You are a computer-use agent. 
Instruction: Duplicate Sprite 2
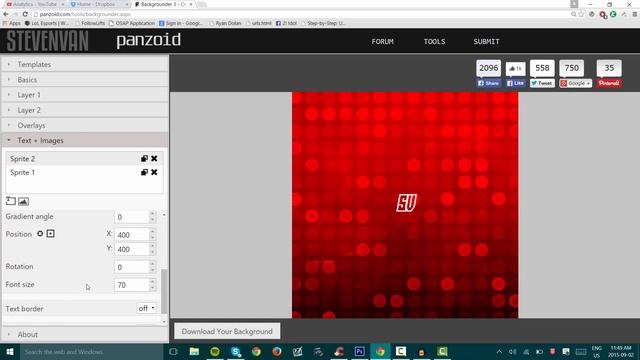pyautogui.click(x=144, y=158)
